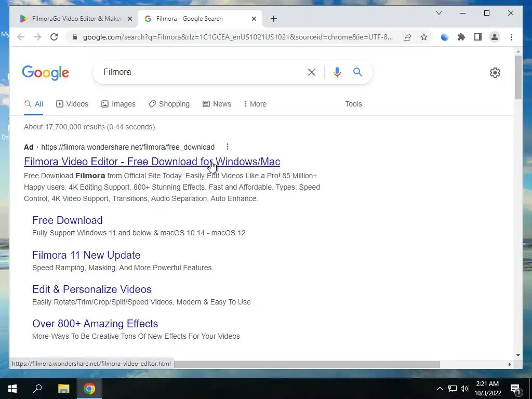Open the notification center icon
The width and height of the screenshot is (532, 399).
coord(516,389)
